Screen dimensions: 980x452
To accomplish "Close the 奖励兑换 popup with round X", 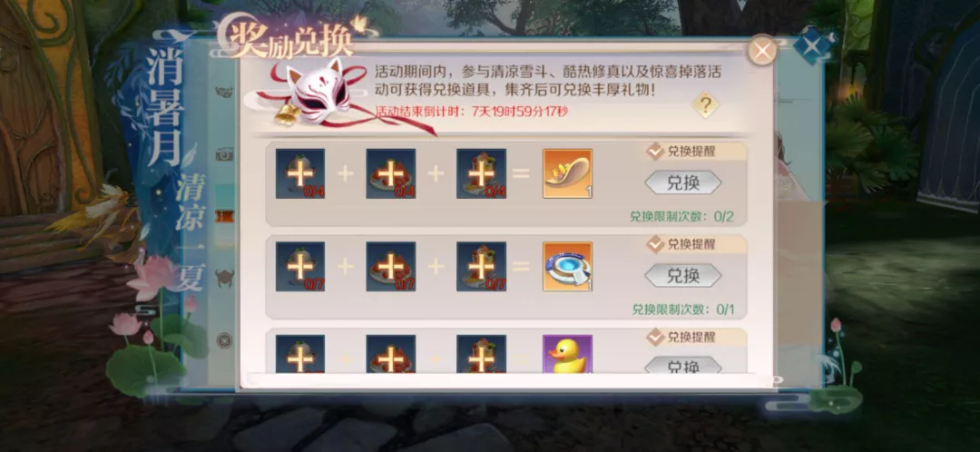I will coord(762,51).
